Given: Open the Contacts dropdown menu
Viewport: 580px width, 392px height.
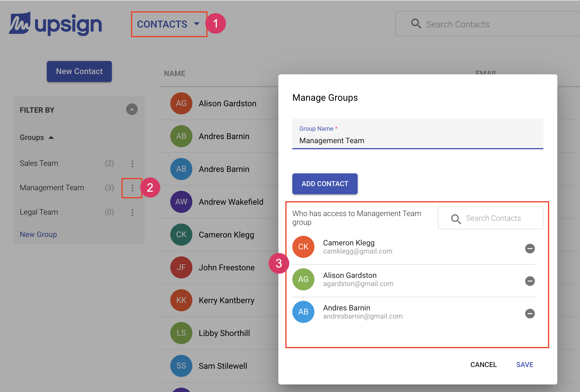Looking at the screenshot, I should [169, 24].
